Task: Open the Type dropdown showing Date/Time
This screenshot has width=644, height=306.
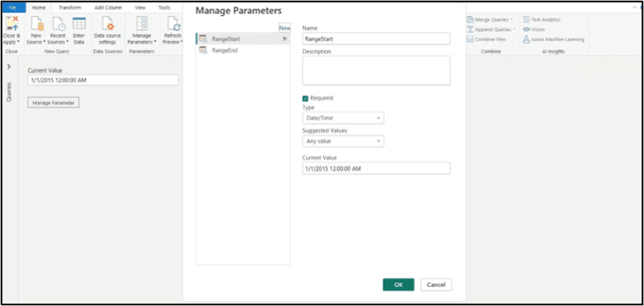Action: (x=343, y=118)
